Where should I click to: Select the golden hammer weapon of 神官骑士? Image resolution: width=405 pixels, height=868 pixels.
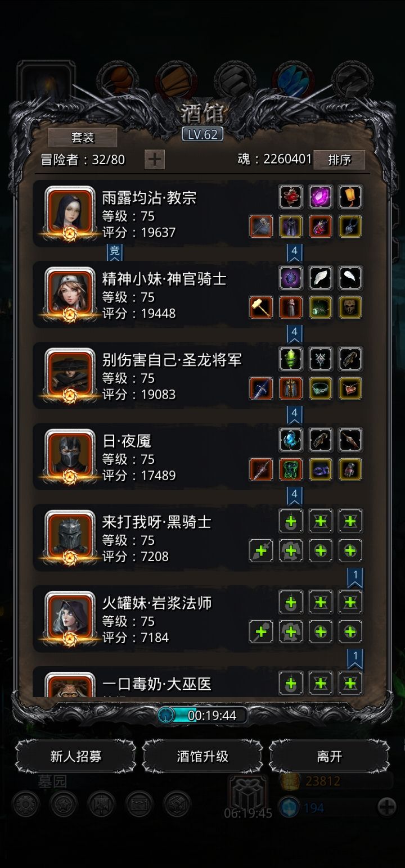click(x=261, y=308)
